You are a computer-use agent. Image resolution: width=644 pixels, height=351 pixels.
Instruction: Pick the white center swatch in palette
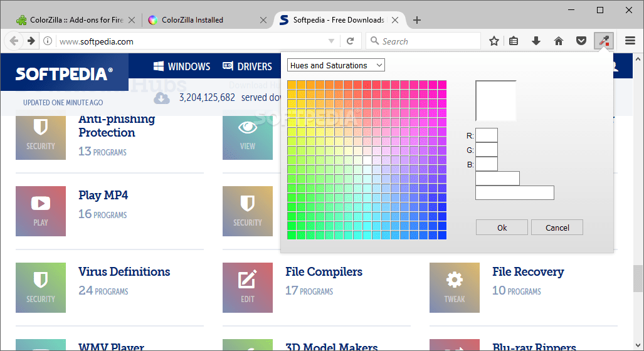(x=367, y=160)
